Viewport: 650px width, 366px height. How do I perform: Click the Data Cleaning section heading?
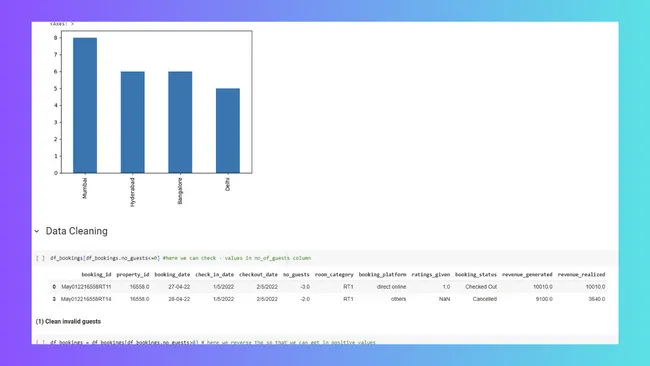77,231
